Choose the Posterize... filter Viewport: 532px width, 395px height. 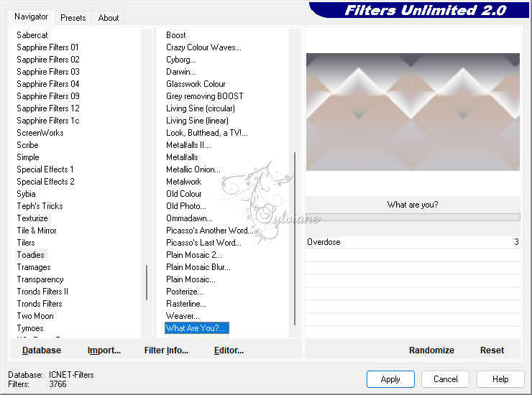click(185, 292)
